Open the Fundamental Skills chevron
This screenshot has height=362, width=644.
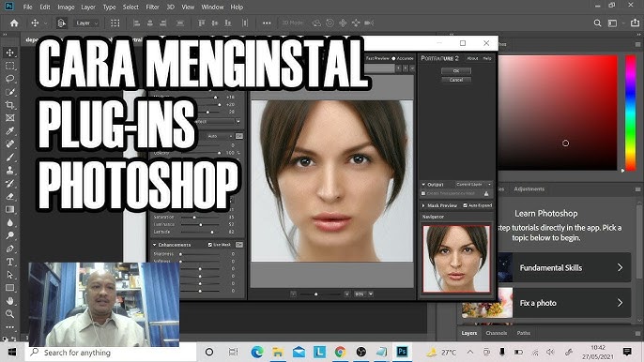[x=620, y=267]
